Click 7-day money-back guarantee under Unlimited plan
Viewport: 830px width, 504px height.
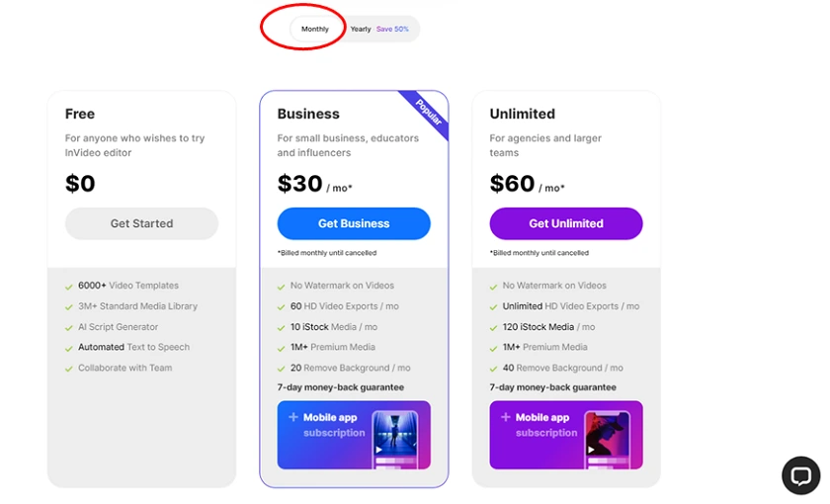552,387
